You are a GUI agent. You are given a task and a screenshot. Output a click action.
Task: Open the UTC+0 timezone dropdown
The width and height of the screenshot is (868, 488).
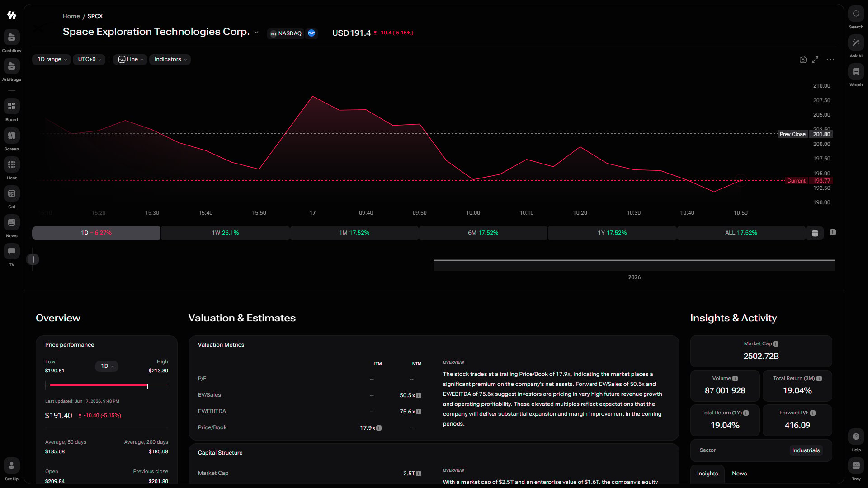click(x=89, y=59)
